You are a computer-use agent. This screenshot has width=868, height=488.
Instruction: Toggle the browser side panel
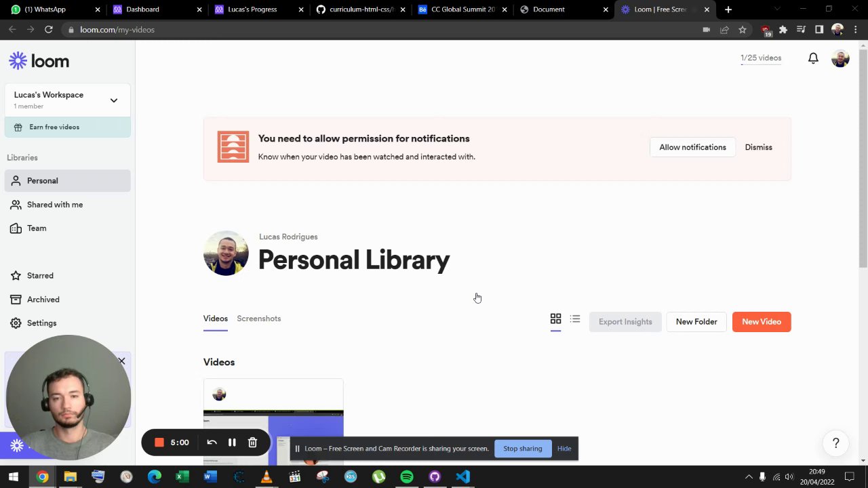(x=819, y=30)
